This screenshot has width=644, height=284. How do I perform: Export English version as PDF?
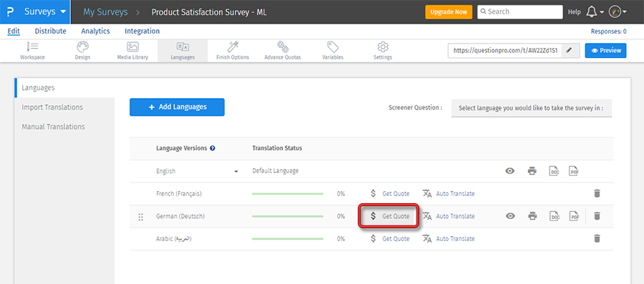(574, 171)
